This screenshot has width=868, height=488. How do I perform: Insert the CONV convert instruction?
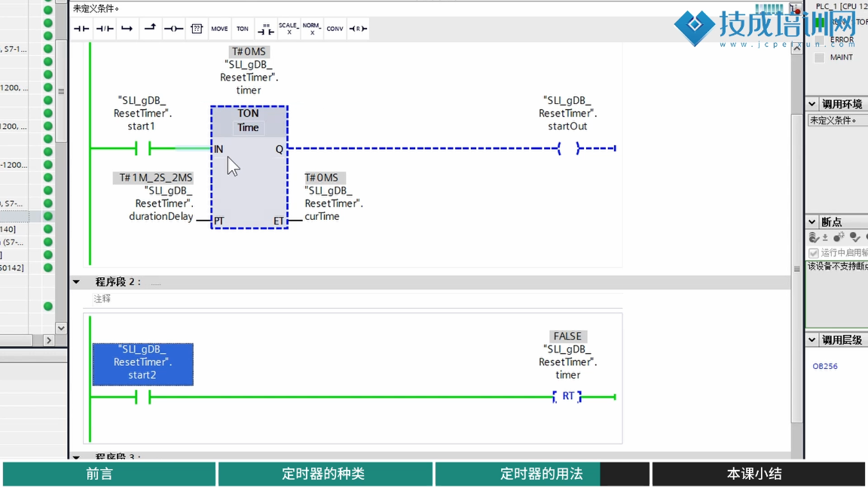coord(335,29)
